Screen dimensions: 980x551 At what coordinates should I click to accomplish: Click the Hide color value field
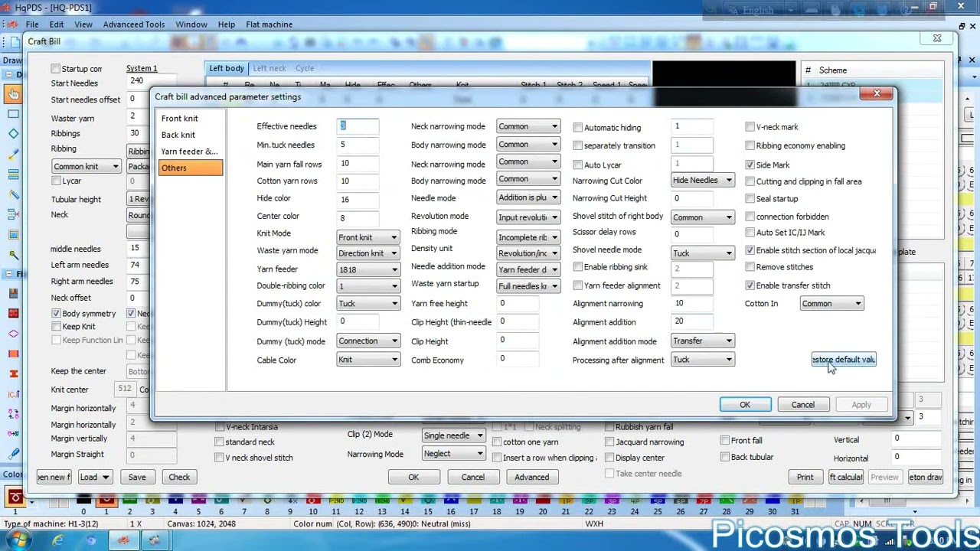coord(358,199)
